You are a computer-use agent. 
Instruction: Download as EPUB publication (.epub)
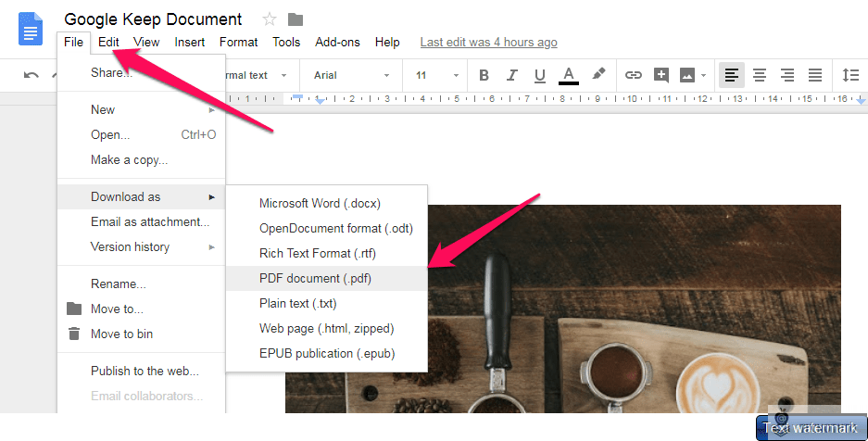click(327, 353)
